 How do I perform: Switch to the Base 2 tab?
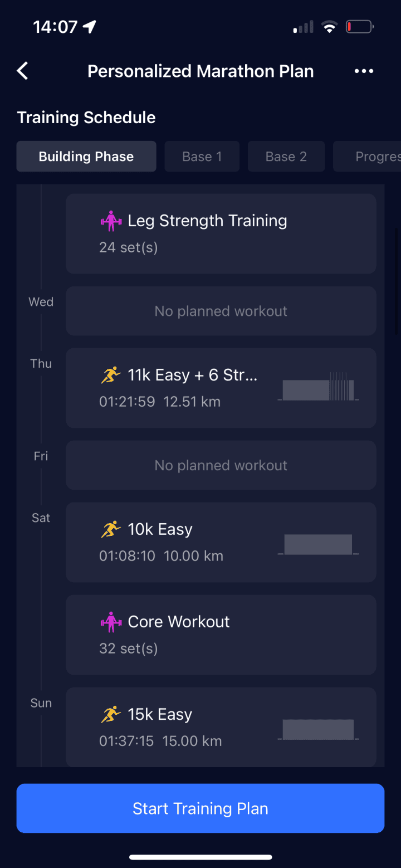tap(286, 157)
